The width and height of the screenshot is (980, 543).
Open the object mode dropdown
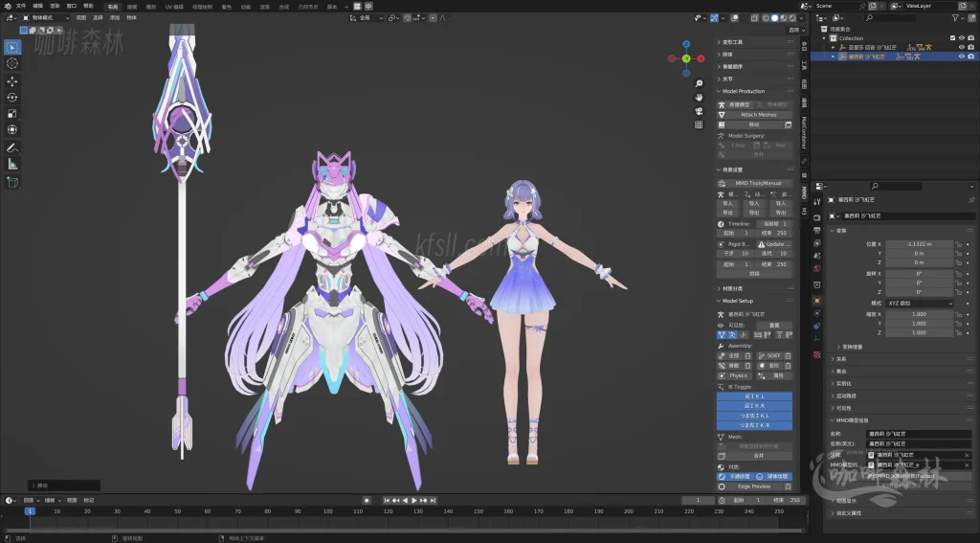click(46, 18)
